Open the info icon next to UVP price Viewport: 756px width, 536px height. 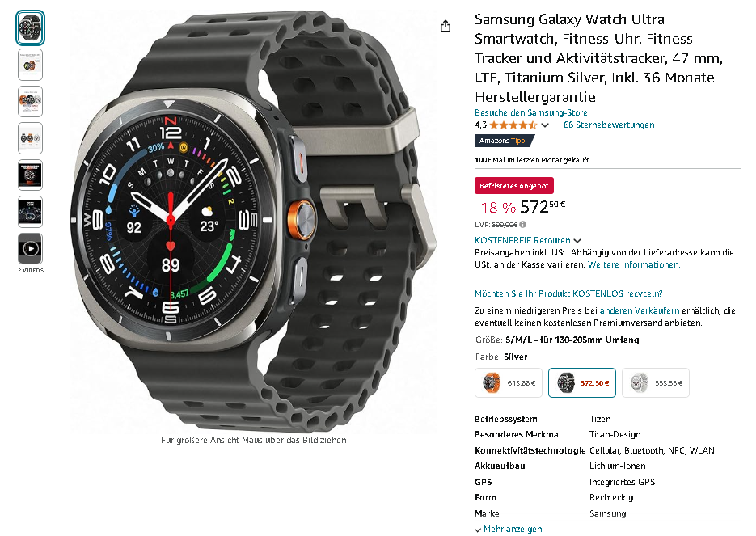pos(522,225)
